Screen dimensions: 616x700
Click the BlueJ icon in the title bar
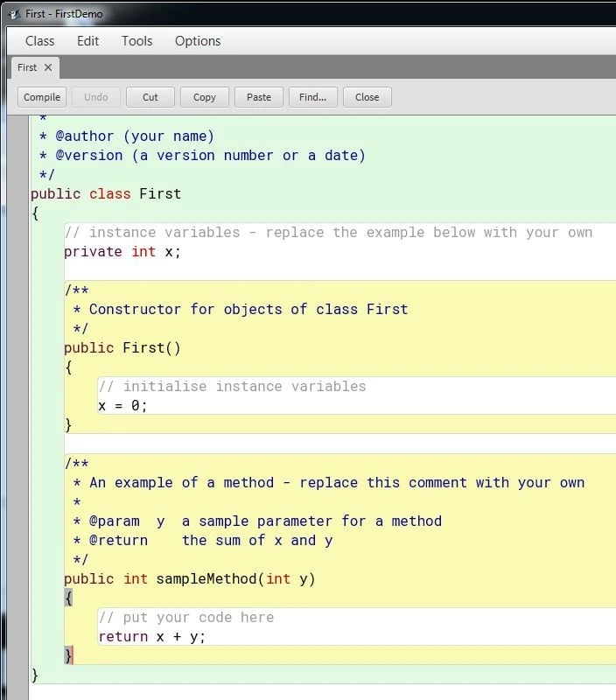point(13,14)
